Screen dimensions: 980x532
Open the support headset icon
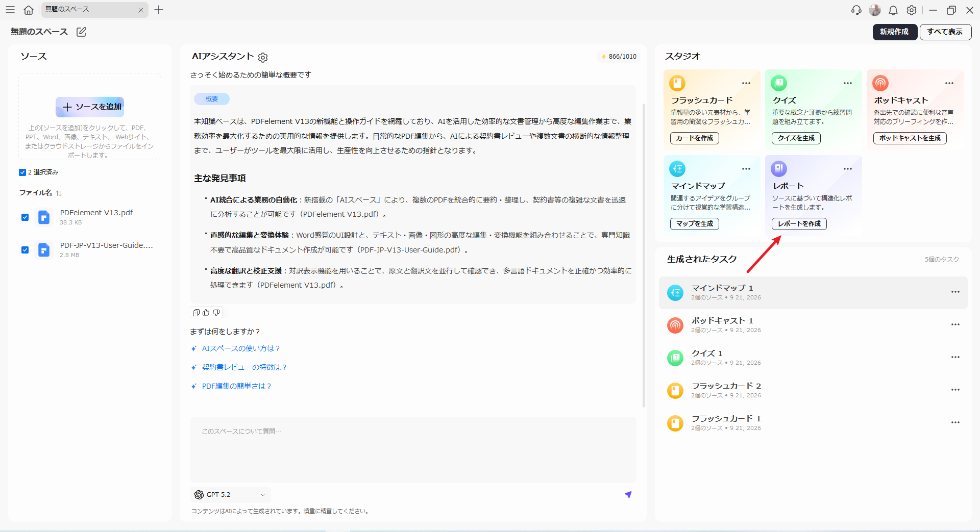[856, 10]
